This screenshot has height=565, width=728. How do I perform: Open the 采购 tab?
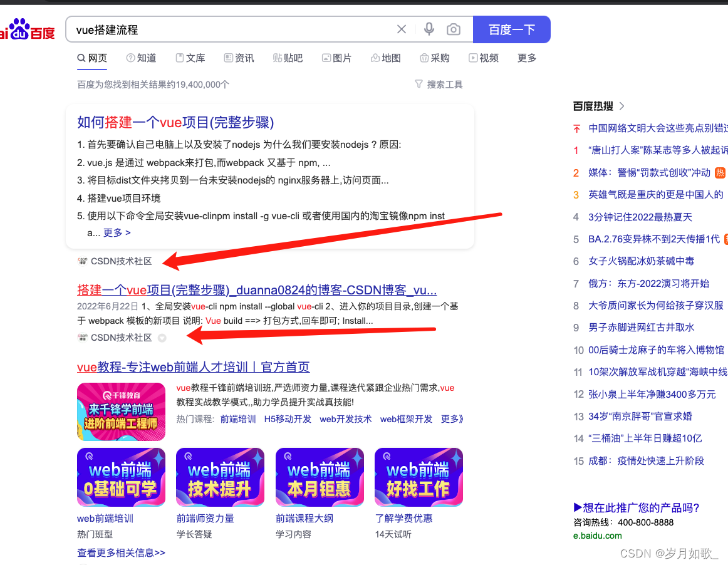[435, 58]
